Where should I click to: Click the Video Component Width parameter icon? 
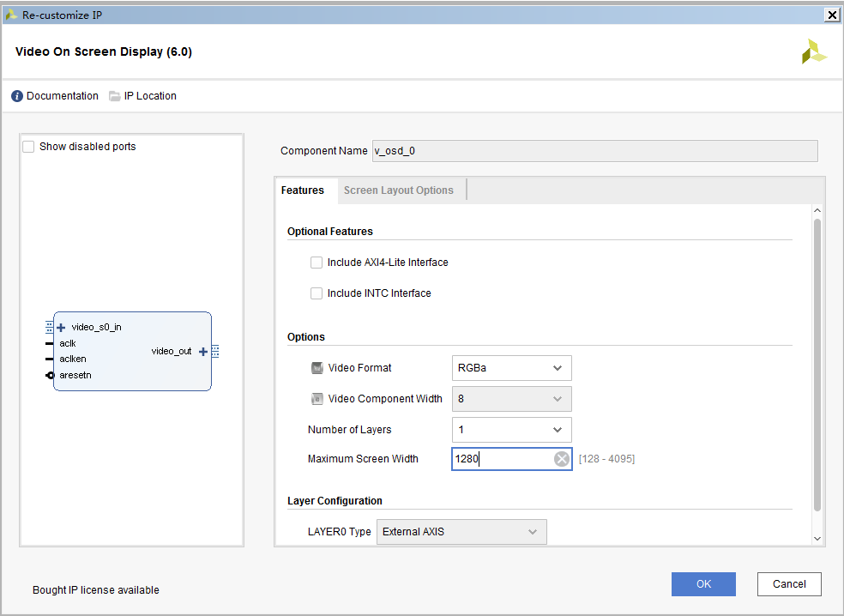click(317, 399)
